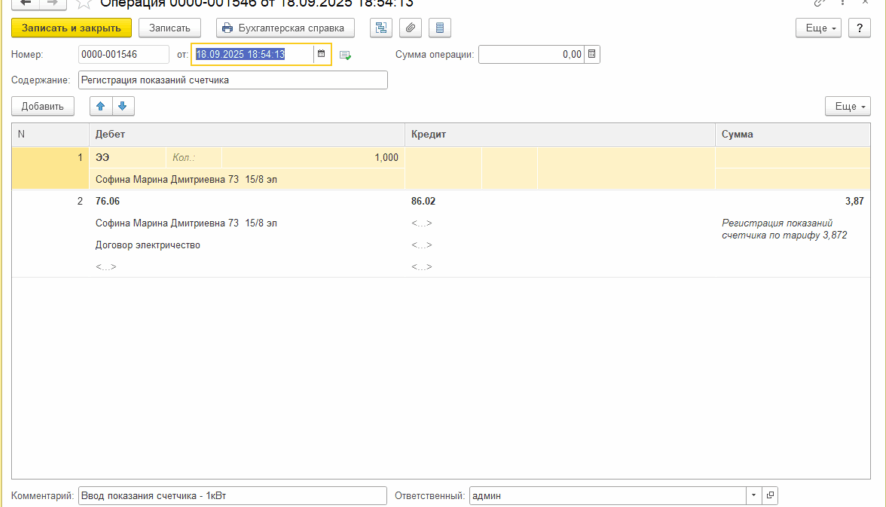Click the Записать и закрыть button
Viewport: 886px width, 507px height.
71,28
